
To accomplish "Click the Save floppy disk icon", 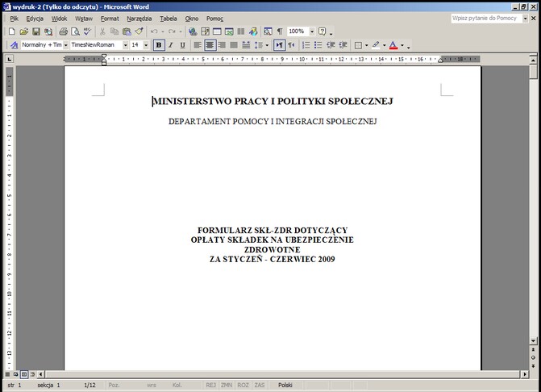I will tap(35, 31).
